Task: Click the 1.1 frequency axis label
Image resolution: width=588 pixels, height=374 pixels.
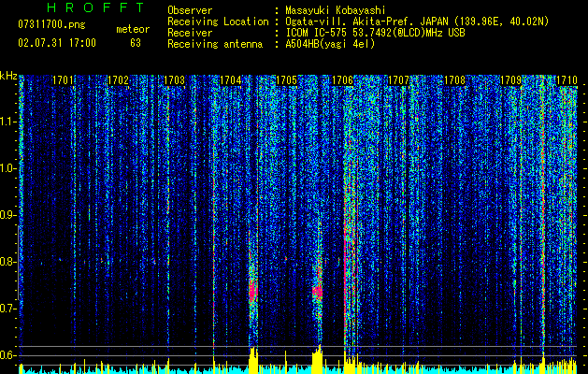Action: 8,122
